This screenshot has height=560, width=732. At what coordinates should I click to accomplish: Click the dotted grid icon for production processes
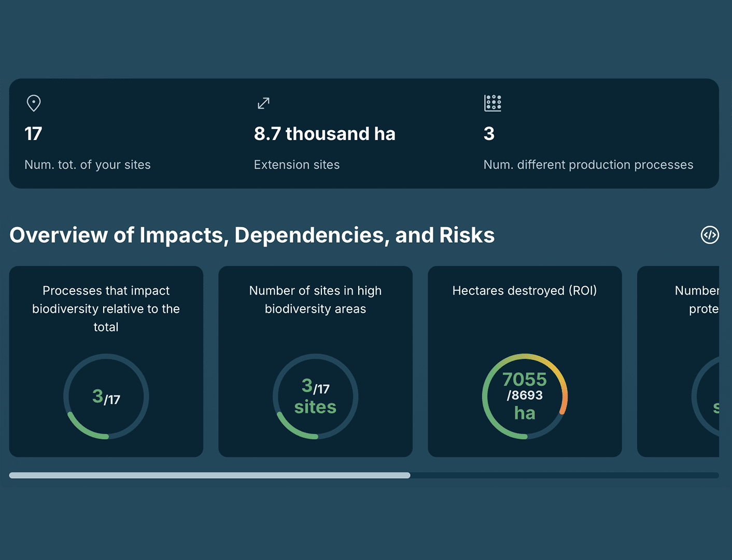(x=492, y=103)
